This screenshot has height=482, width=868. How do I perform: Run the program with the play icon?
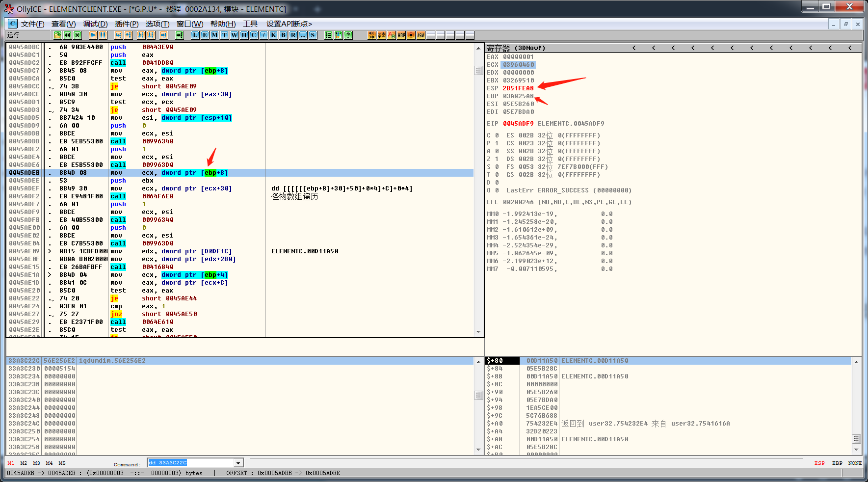click(x=93, y=35)
